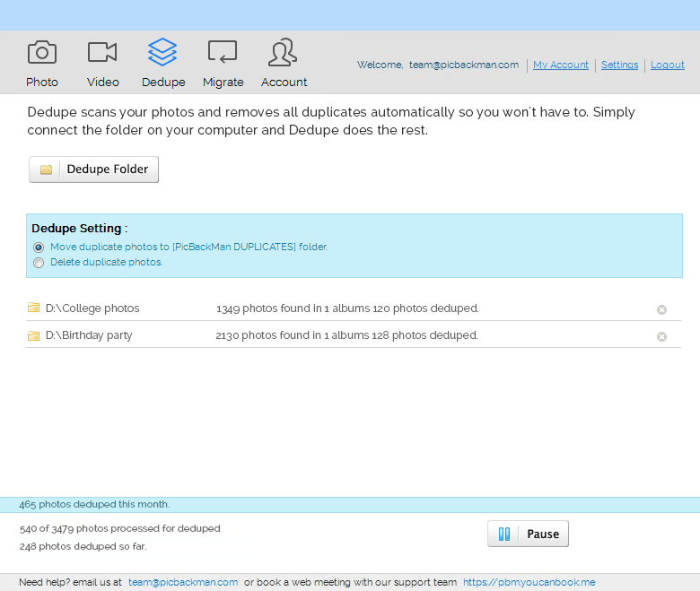This screenshot has height=591, width=700.
Task: Open the Video camcorder icon
Action: (102, 53)
